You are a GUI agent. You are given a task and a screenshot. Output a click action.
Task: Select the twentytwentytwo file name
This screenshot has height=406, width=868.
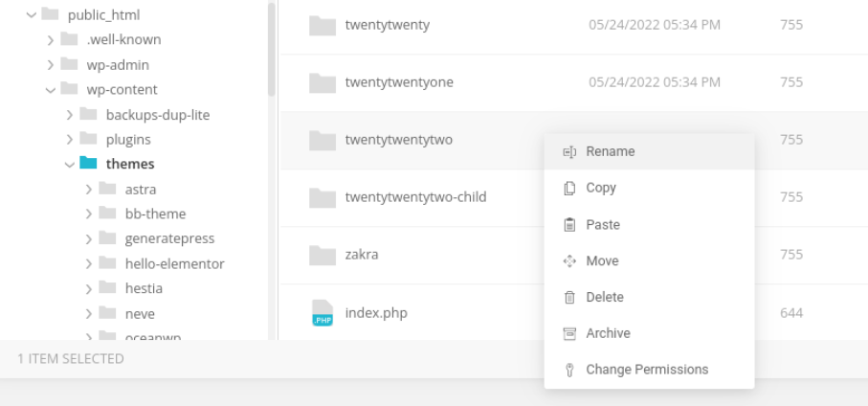pos(398,140)
